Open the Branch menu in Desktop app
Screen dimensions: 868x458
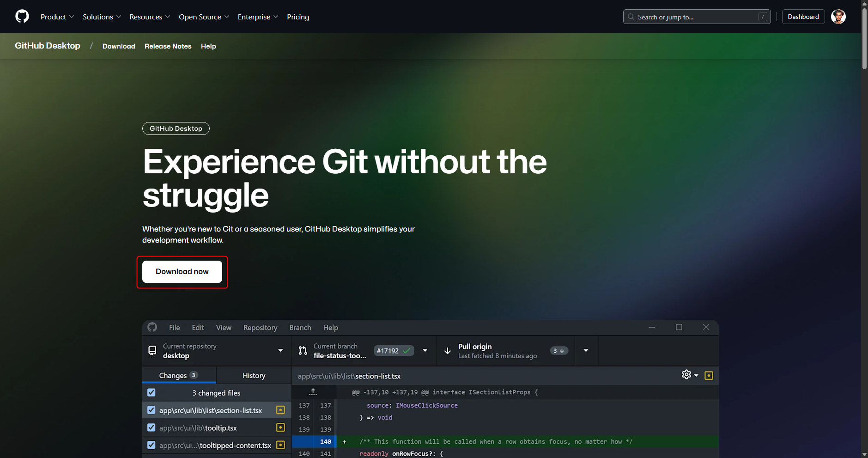coord(300,327)
